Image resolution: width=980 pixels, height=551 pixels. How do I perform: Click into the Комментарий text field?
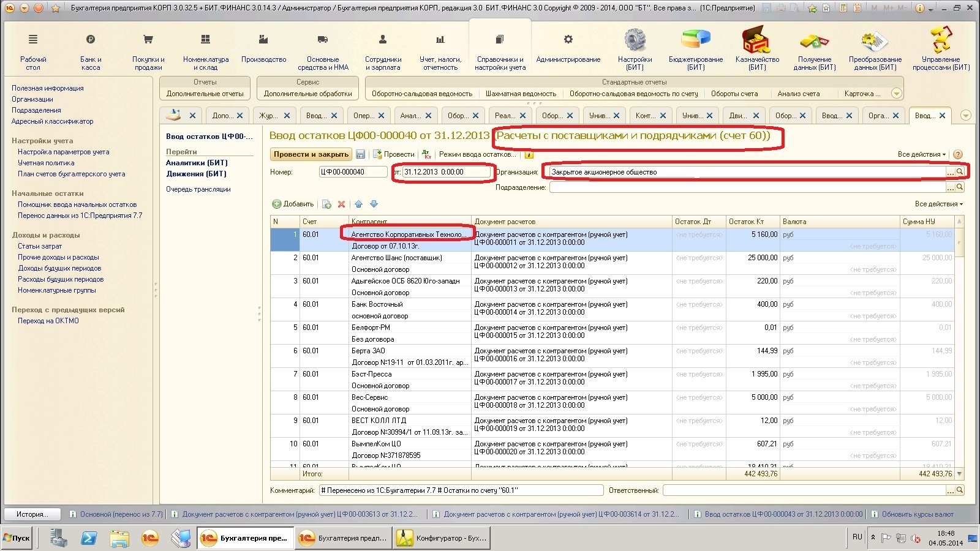(x=461, y=490)
